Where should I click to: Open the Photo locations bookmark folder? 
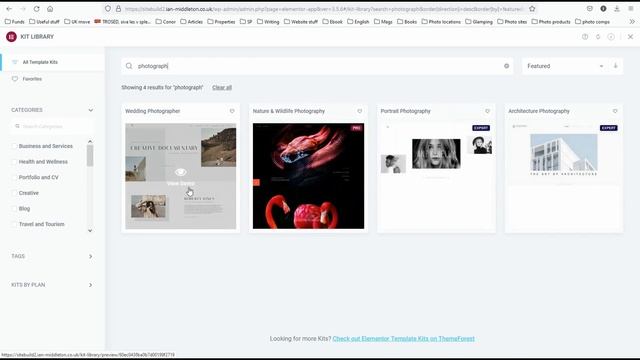441,22
